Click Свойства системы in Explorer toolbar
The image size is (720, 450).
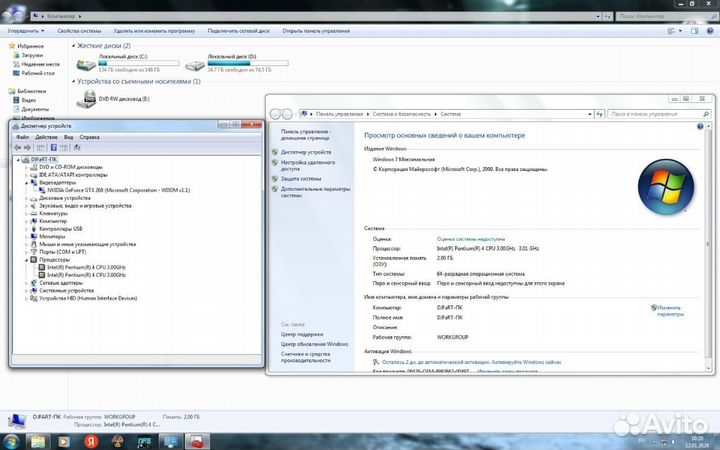[79, 31]
